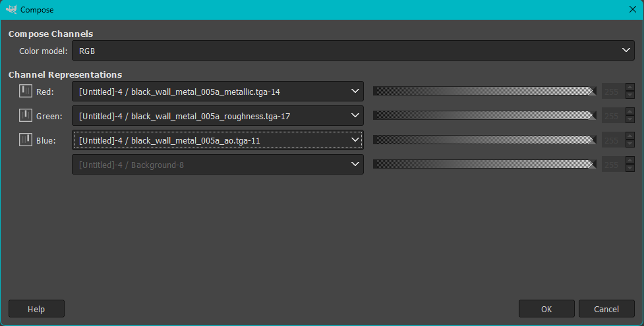
Task: Click the Blue channel icon
Action: coord(26,140)
